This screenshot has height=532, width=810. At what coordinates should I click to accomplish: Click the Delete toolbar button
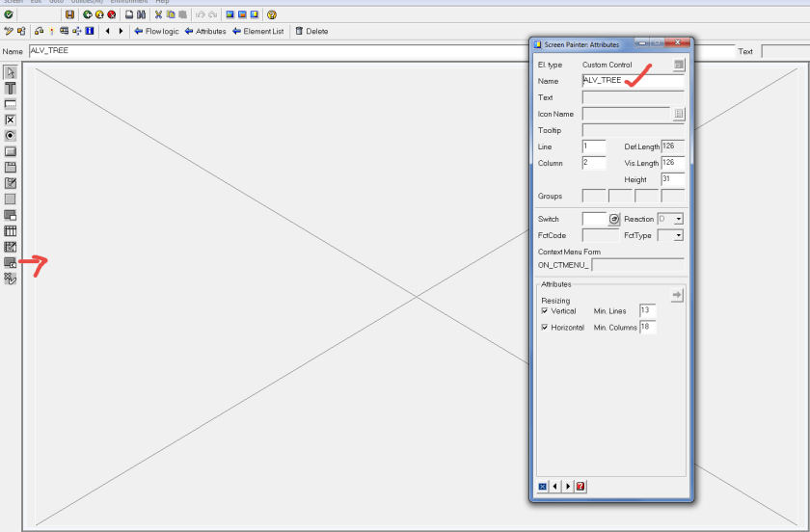310,31
